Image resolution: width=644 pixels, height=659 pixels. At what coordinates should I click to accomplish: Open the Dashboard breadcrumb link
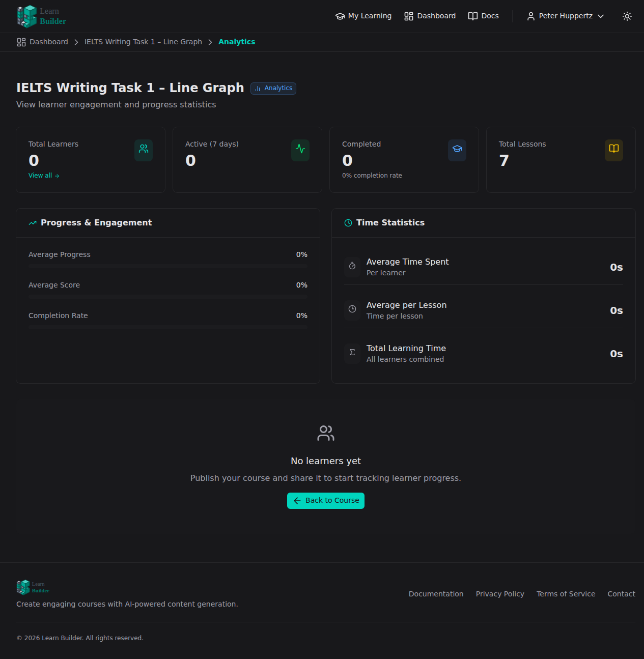(49, 42)
